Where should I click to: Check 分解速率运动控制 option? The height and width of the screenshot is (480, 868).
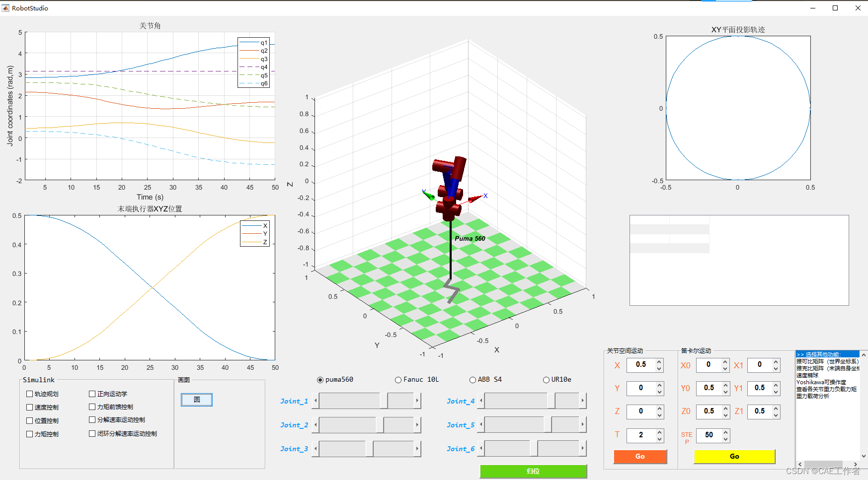point(92,419)
